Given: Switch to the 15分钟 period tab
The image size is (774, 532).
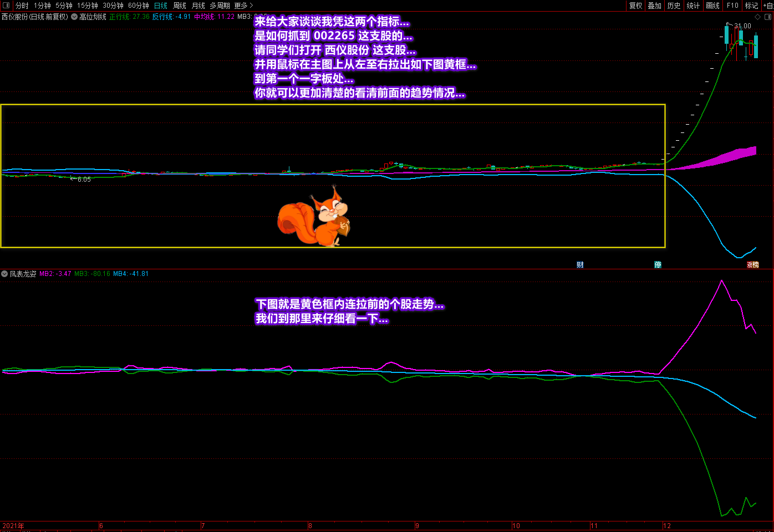Looking at the screenshot, I should (x=87, y=6).
